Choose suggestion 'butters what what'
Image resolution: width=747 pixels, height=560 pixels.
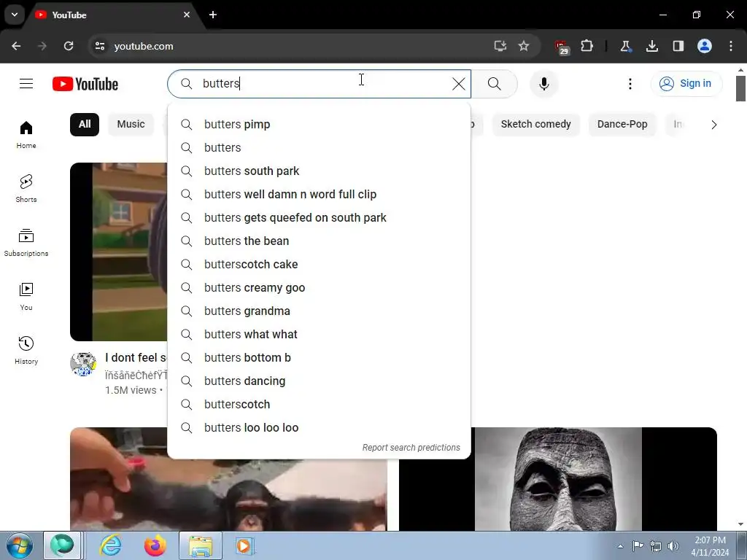point(320,334)
